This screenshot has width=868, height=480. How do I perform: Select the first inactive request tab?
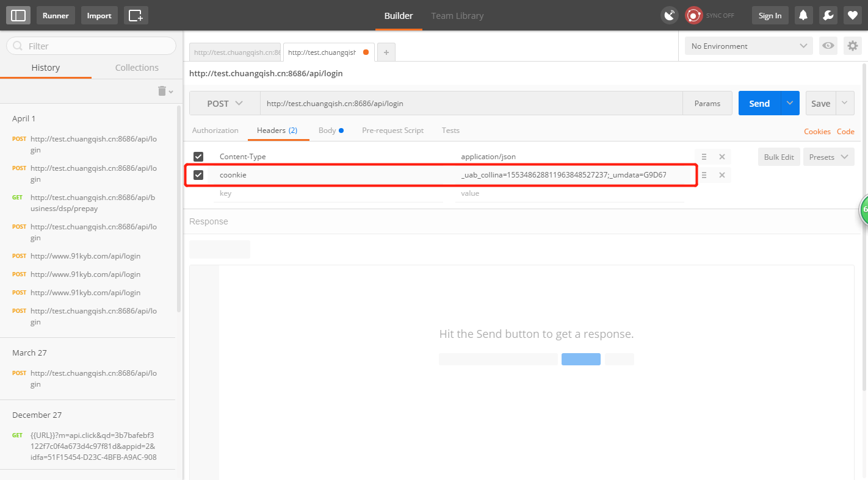(x=235, y=52)
